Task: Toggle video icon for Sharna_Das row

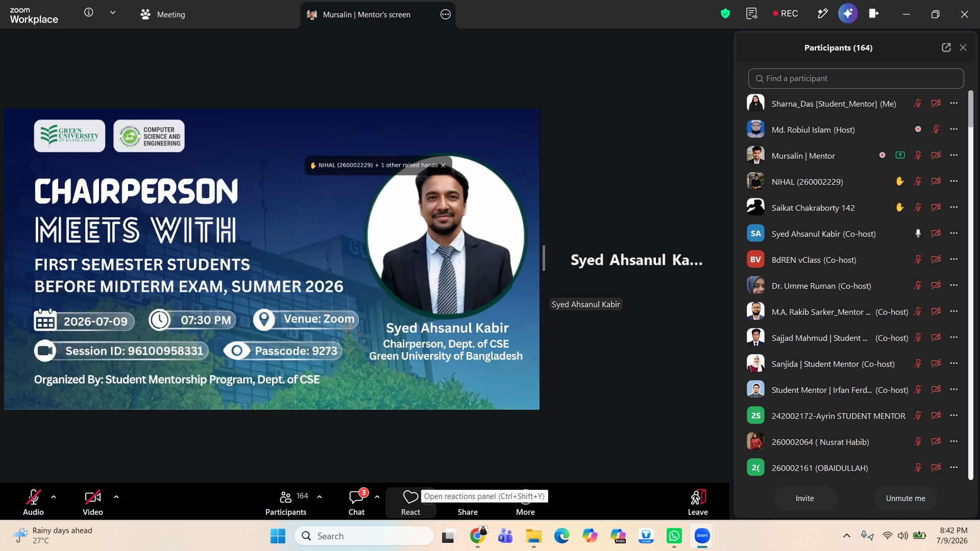Action: tap(936, 104)
